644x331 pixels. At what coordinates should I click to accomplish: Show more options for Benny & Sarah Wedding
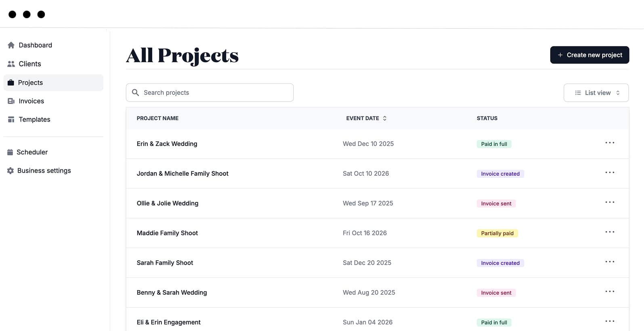coord(609,292)
